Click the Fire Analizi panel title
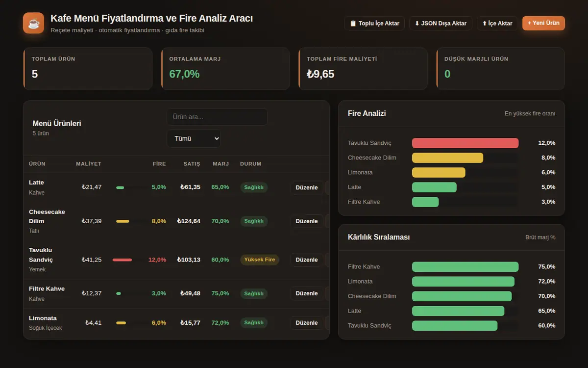The width and height of the screenshot is (588, 368). tap(367, 113)
